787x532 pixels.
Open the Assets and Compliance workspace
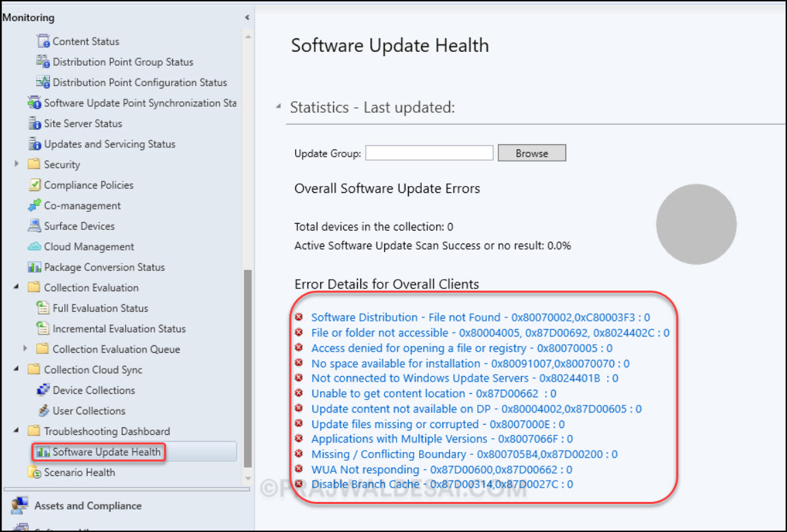(x=88, y=505)
